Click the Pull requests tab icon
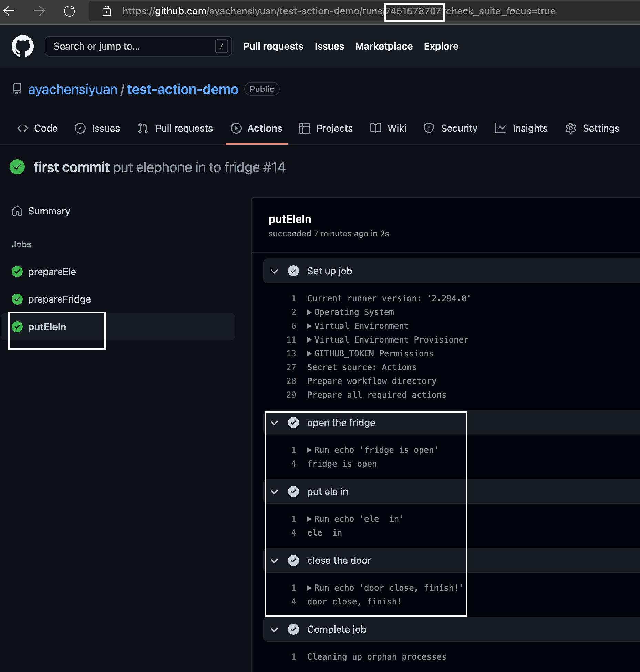 point(143,128)
